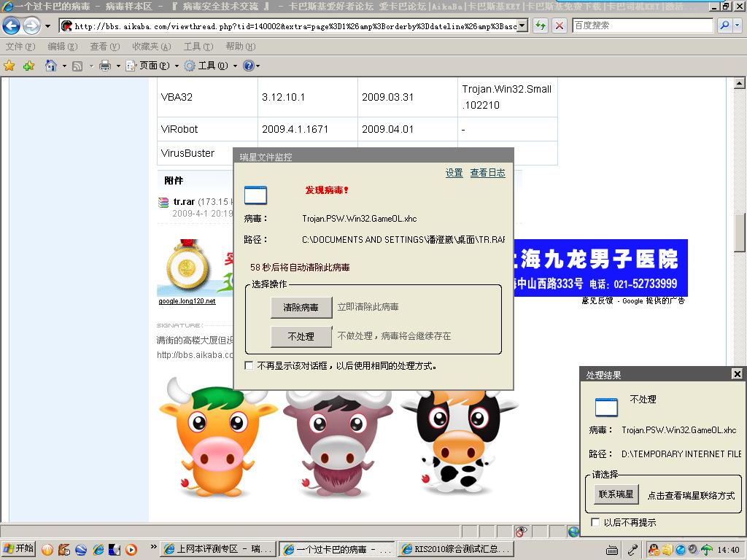Click the lion head quick launch icon
The width and height of the screenshot is (747, 560).
point(64,549)
